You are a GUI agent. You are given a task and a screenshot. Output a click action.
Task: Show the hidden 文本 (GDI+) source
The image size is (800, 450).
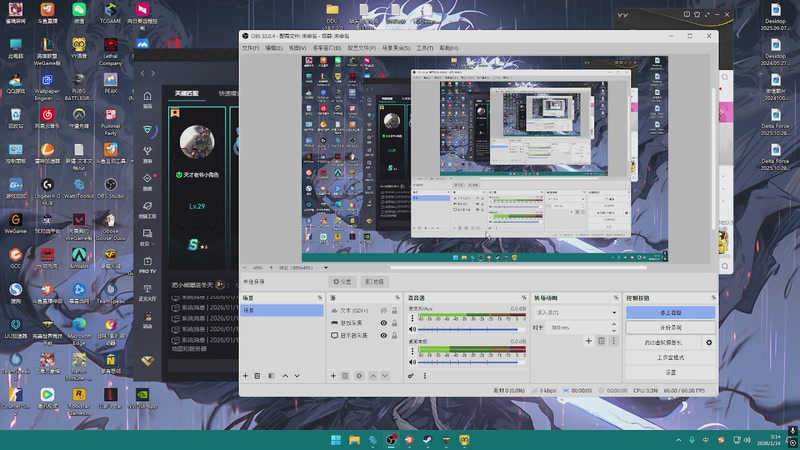coord(384,311)
